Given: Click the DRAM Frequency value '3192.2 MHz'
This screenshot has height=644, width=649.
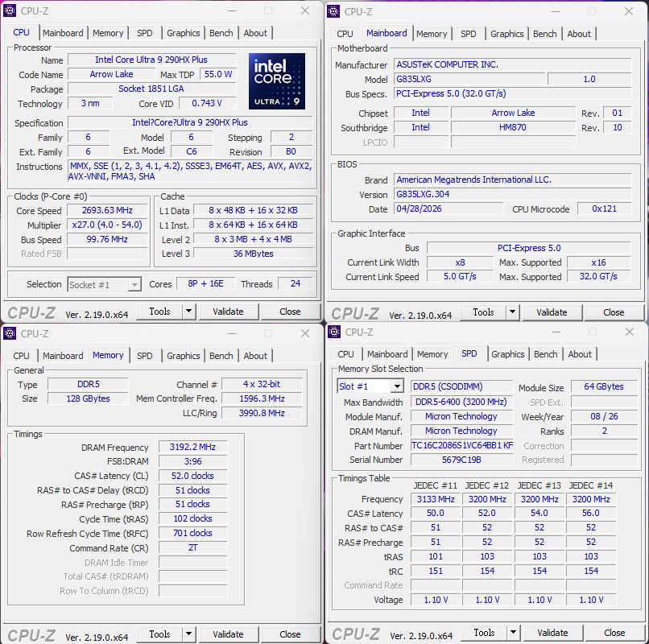Looking at the screenshot, I should tap(193, 447).
